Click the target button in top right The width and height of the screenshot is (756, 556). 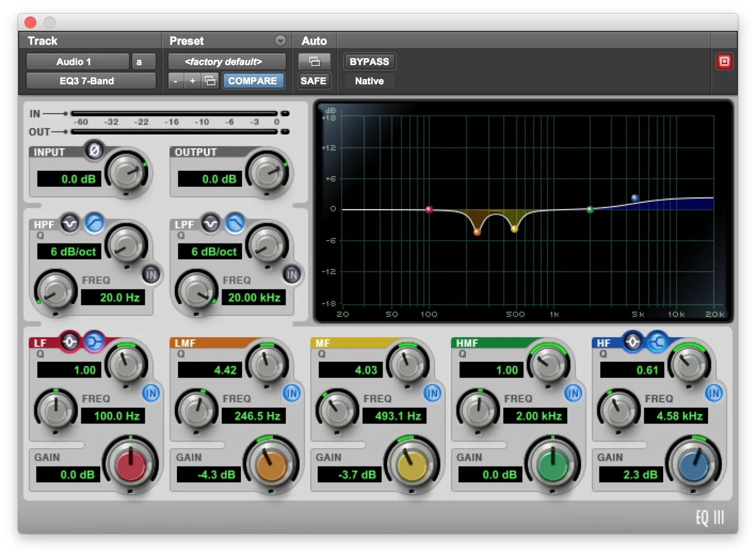click(724, 61)
